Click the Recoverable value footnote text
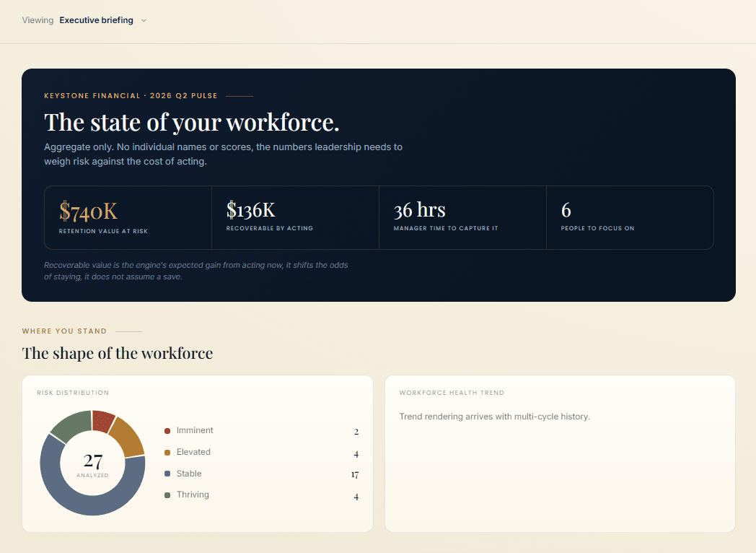The image size is (756, 553). click(x=195, y=271)
